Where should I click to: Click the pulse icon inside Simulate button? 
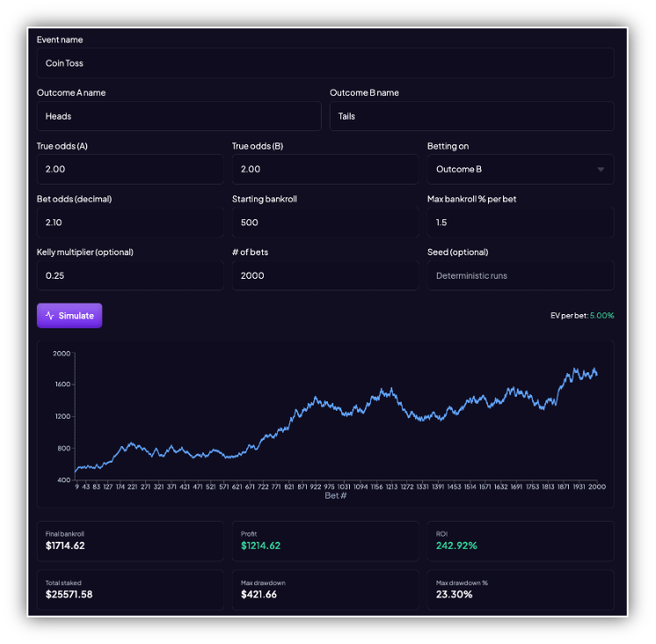[x=50, y=316]
